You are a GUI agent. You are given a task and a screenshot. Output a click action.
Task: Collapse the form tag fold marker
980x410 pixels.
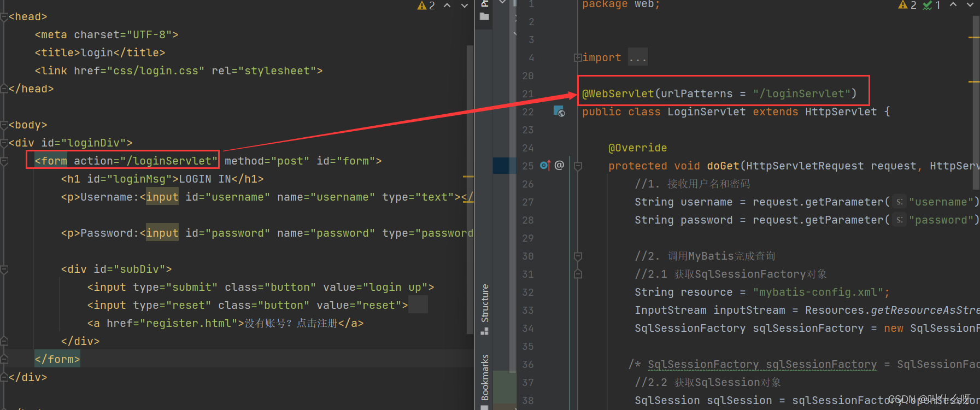4,161
